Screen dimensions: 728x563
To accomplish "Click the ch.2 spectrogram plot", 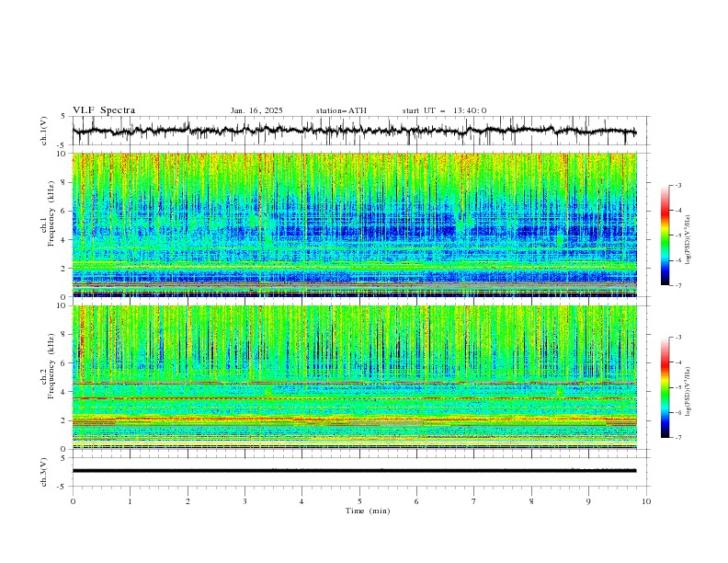I will point(354,377).
